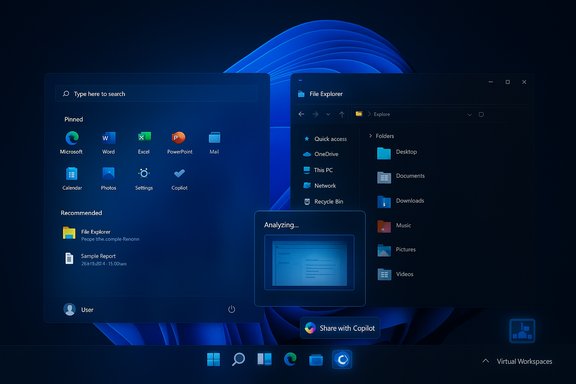The width and height of the screenshot is (576, 384).
Task: Open the Music folder
Action: (394, 226)
